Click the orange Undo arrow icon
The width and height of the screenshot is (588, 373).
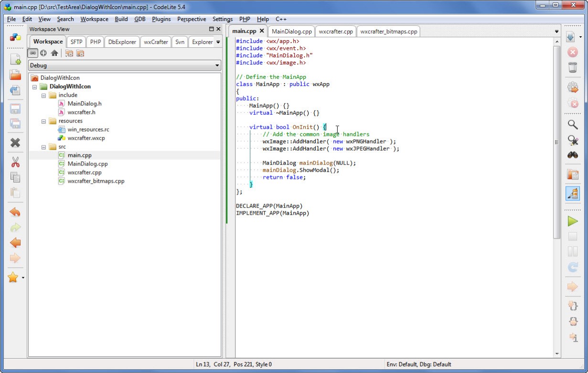pyautogui.click(x=15, y=212)
